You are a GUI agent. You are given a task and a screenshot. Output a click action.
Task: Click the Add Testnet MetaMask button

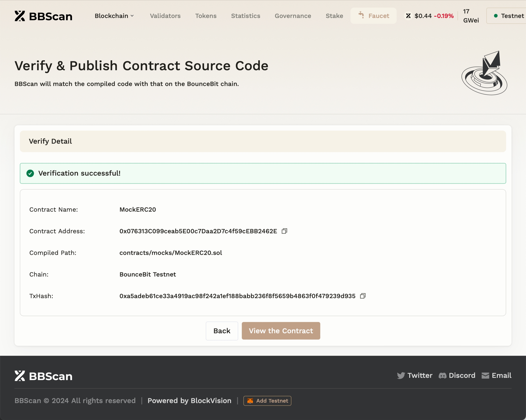267,401
